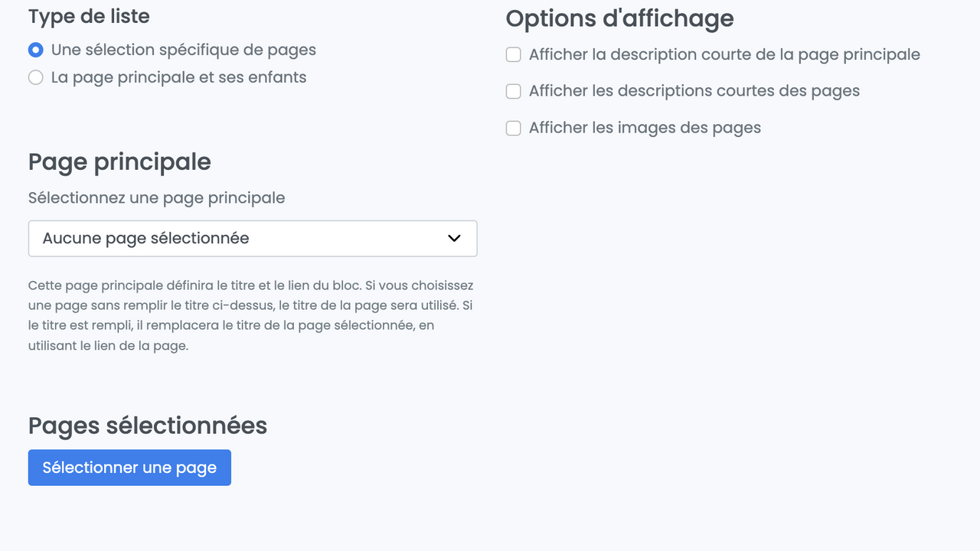Click label text 'Afficher la description courte de la page principale'
This screenshot has height=551, width=980.
coord(724,55)
